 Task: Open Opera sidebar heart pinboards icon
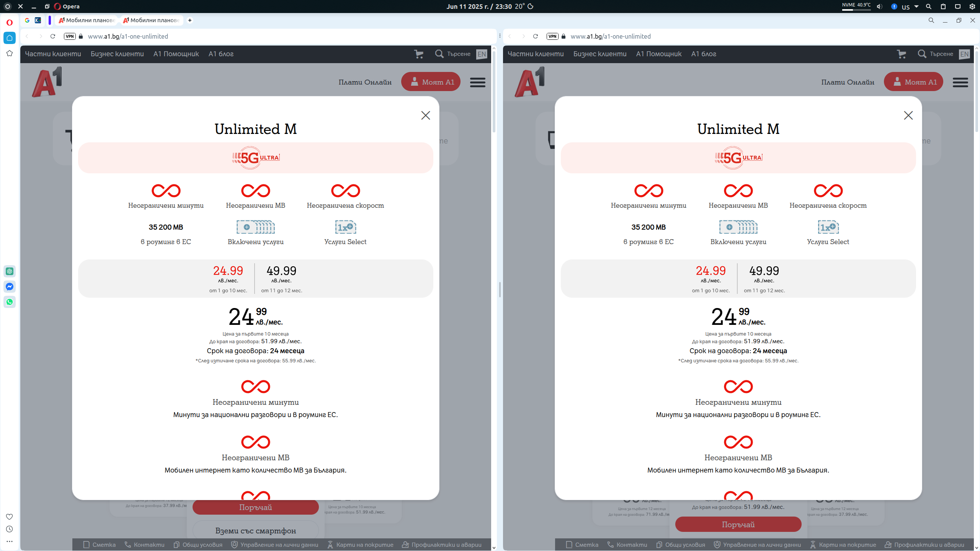pos(10,517)
